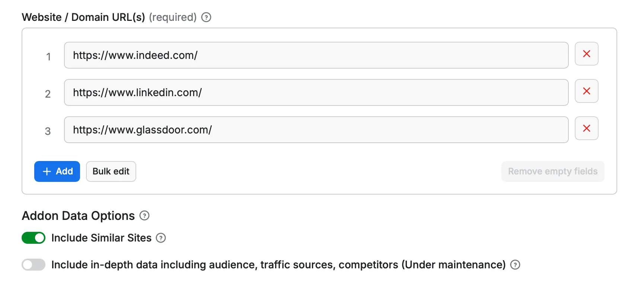
Task: Delete the glassdoor.com URL entry
Action: pyautogui.click(x=587, y=128)
